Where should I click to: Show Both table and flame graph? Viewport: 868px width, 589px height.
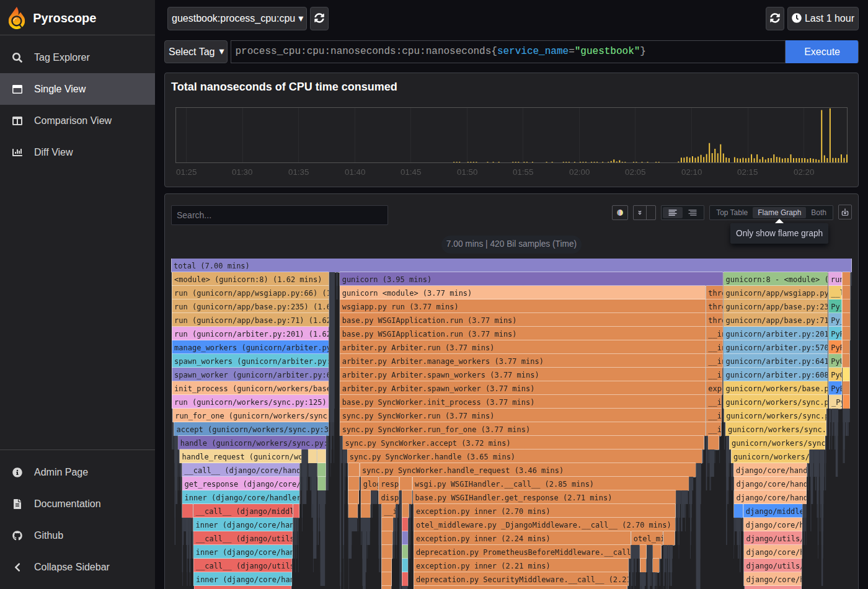[x=818, y=213]
